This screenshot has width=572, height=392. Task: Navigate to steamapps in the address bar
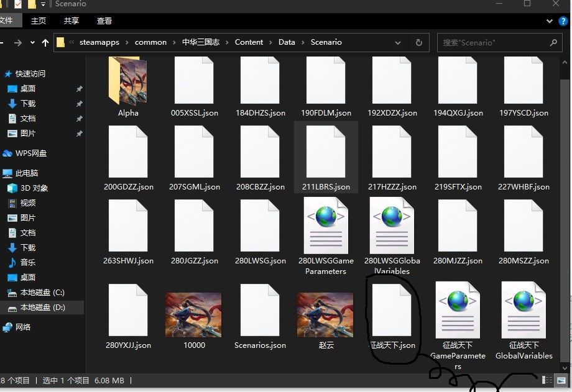point(99,42)
